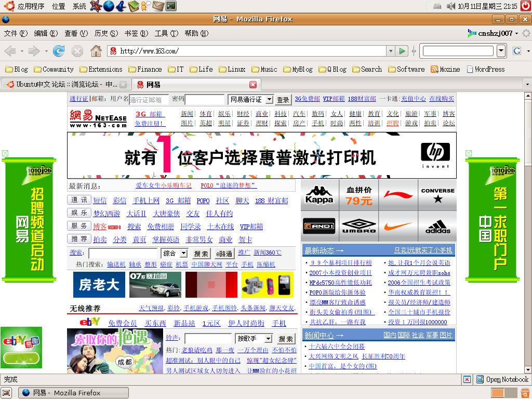This screenshot has width=532, height=399.
Task: Click the 房老大 ad thumbnail
Action: coord(99,285)
